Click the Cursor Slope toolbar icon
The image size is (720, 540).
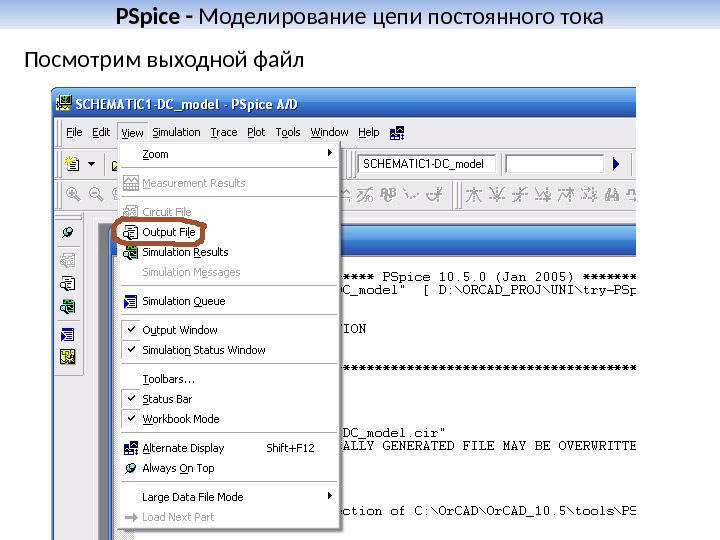pos(519,195)
